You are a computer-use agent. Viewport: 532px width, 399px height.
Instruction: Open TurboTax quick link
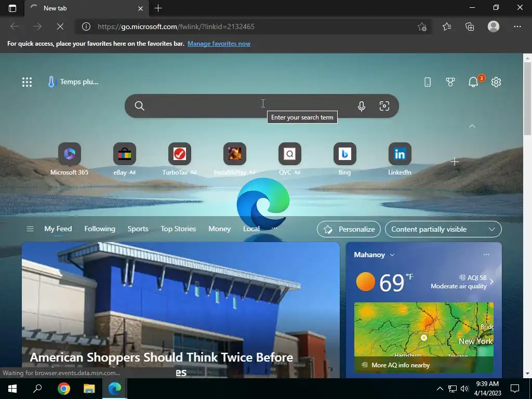[179, 159]
